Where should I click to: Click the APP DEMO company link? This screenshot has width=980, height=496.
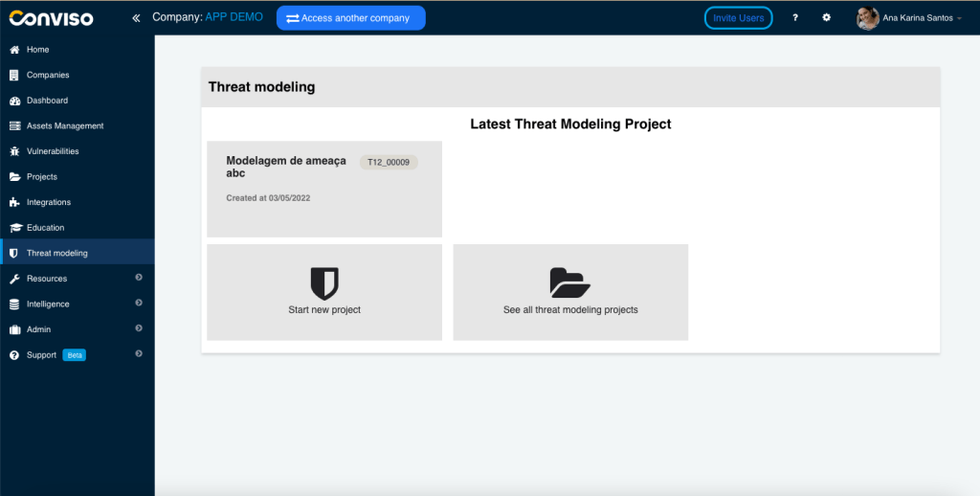[234, 17]
